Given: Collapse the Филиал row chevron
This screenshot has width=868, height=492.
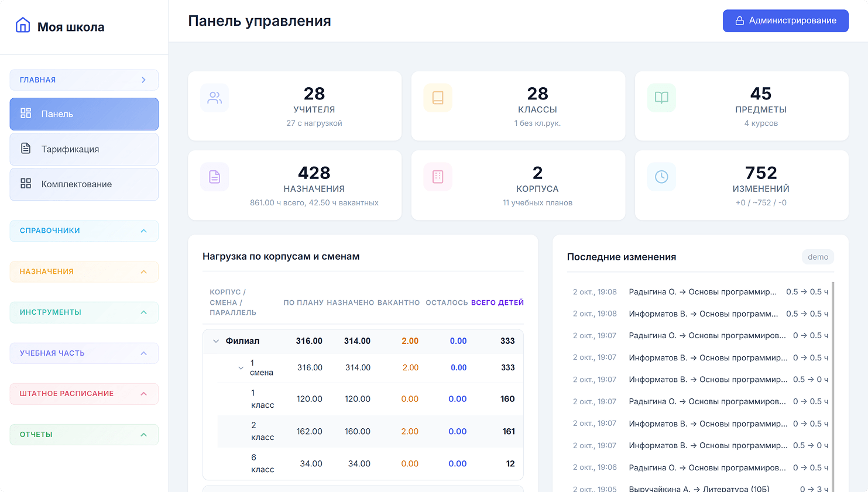Looking at the screenshot, I should [216, 341].
